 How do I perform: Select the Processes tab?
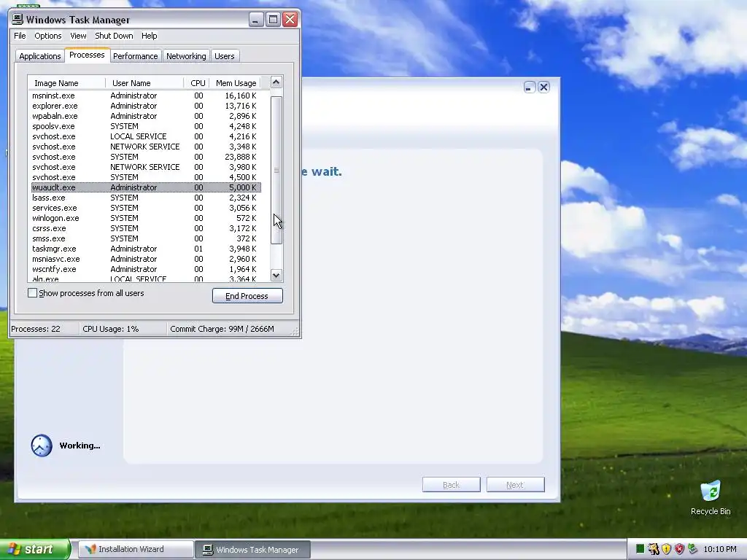coord(88,55)
